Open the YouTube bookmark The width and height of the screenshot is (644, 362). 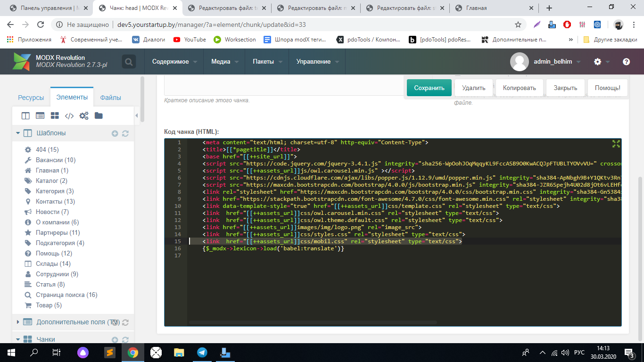pyautogui.click(x=190, y=40)
